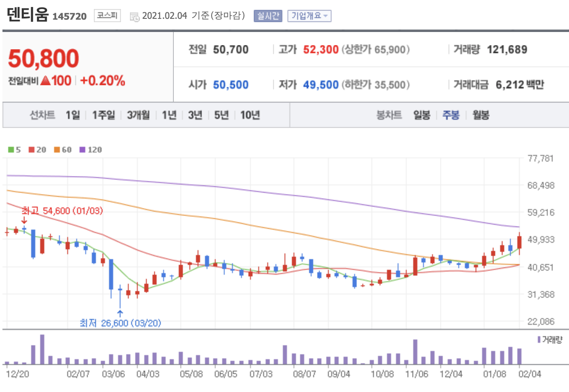Image resolution: width=569 pixels, height=392 pixels.
Task: Click the 12/20 date label on the axis
Action: [18, 374]
